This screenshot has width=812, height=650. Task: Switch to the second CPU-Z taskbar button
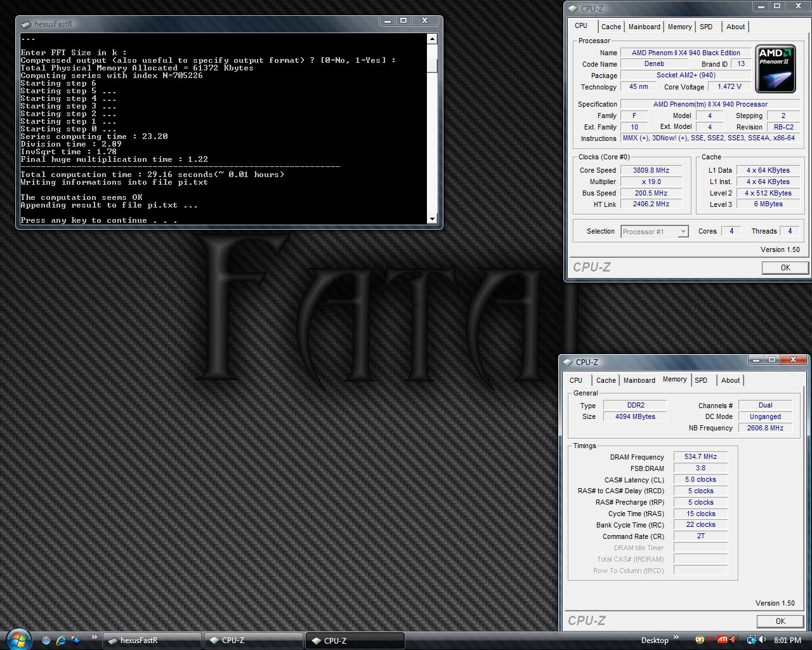pos(355,640)
